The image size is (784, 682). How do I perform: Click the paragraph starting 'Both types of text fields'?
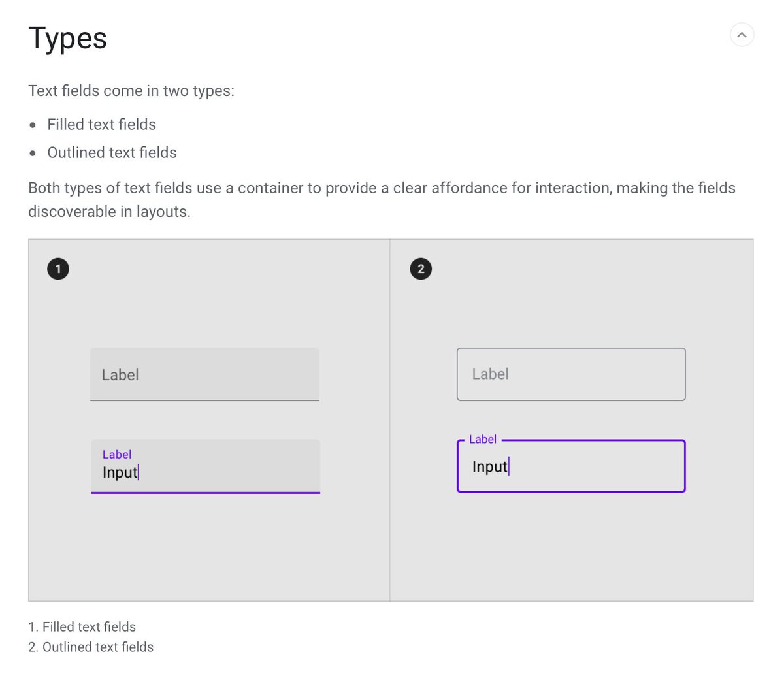click(x=382, y=200)
